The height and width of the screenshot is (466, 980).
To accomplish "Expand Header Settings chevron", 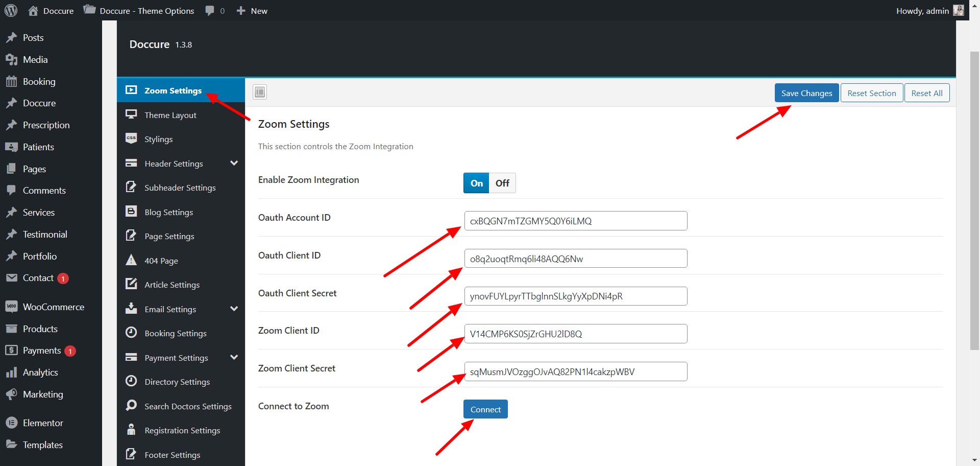I will coord(234,164).
